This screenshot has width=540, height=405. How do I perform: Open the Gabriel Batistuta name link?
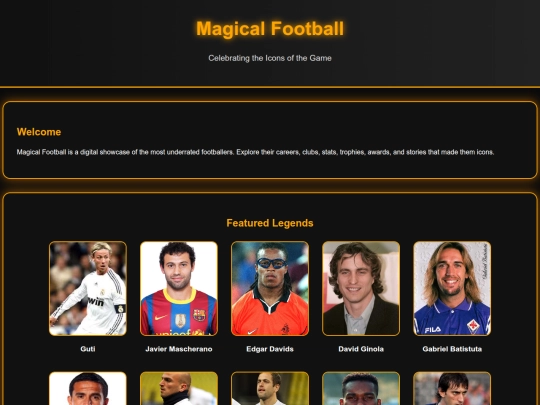452,349
